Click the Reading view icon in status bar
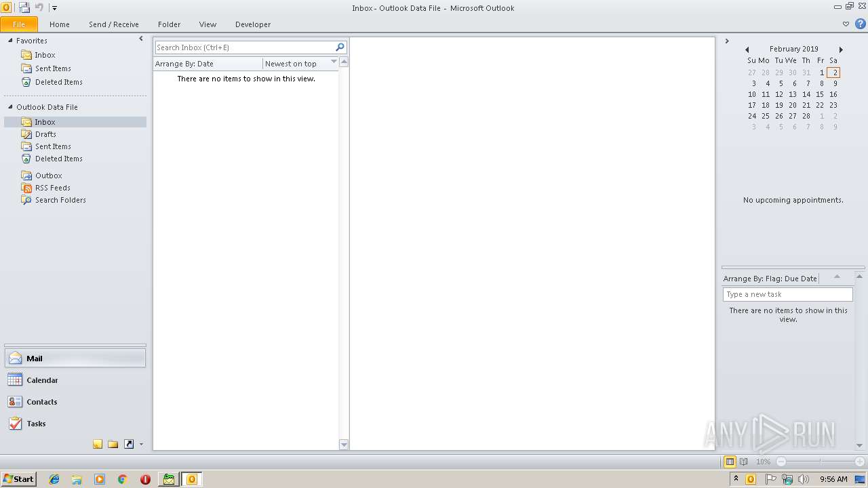 coord(744,462)
